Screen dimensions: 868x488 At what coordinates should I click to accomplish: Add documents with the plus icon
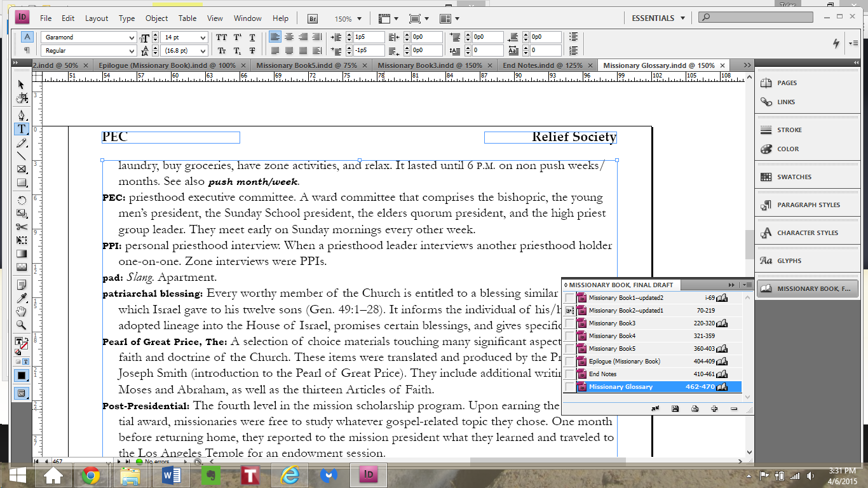click(x=714, y=409)
